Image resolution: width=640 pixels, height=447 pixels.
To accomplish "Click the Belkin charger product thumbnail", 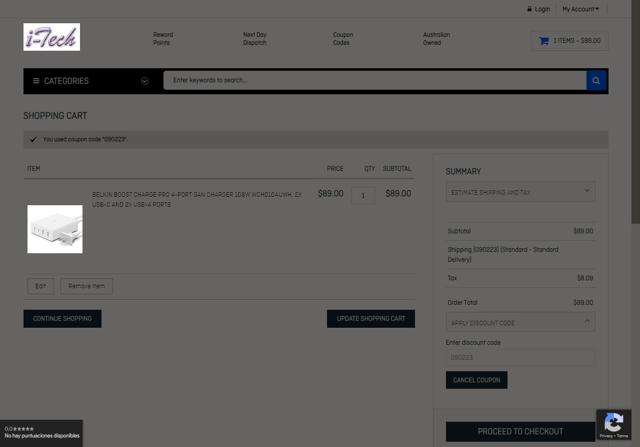I will [x=55, y=229].
